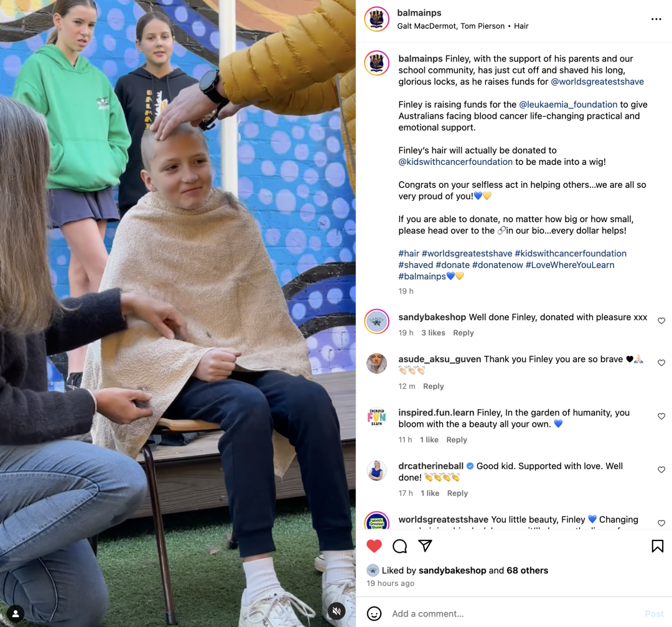
Task: Unlike the post with the red heart
Action: click(x=374, y=546)
